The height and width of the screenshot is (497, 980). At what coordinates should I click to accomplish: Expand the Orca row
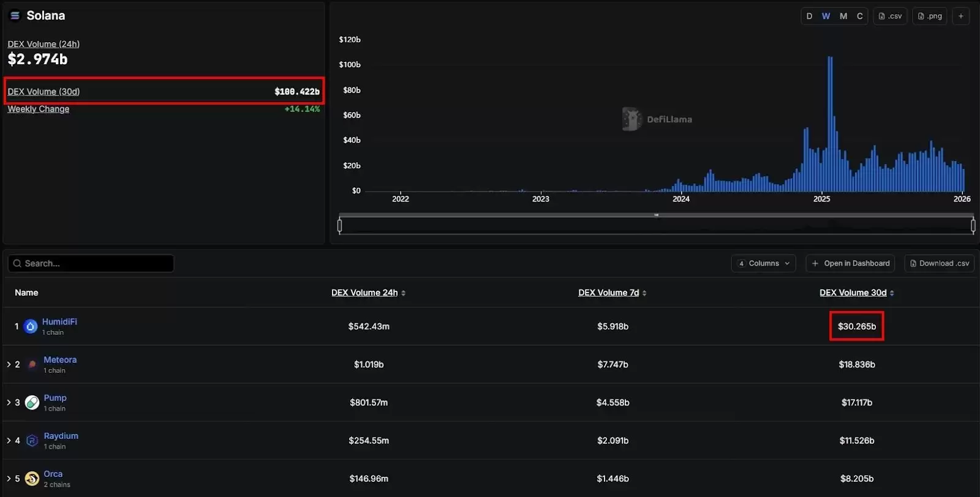tap(9, 479)
